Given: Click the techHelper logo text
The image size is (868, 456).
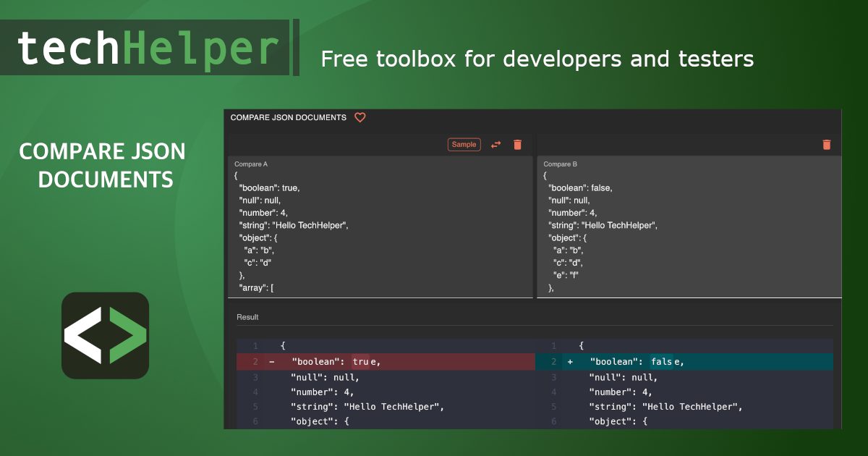Looking at the screenshot, I should (148, 48).
